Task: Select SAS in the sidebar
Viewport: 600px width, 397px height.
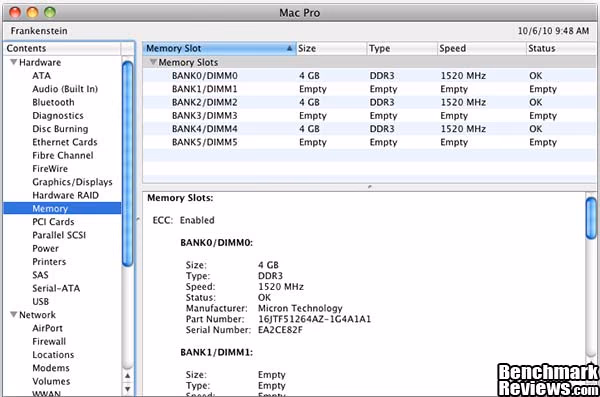Action: click(40, 275)
